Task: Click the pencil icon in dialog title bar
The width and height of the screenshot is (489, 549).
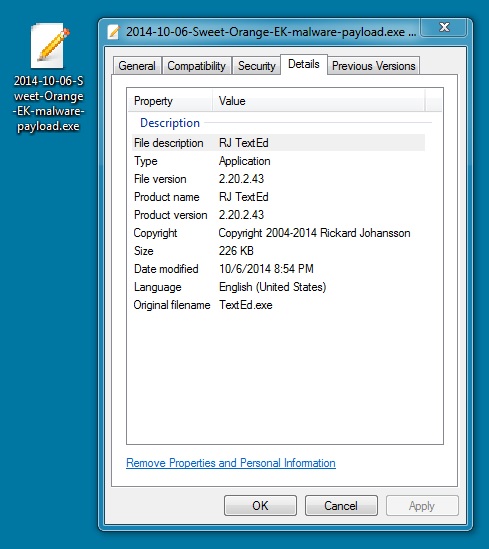Action: (114, 32)
